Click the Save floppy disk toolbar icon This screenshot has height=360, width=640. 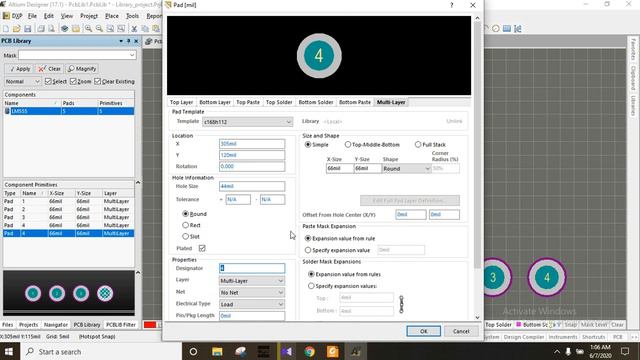27,29
